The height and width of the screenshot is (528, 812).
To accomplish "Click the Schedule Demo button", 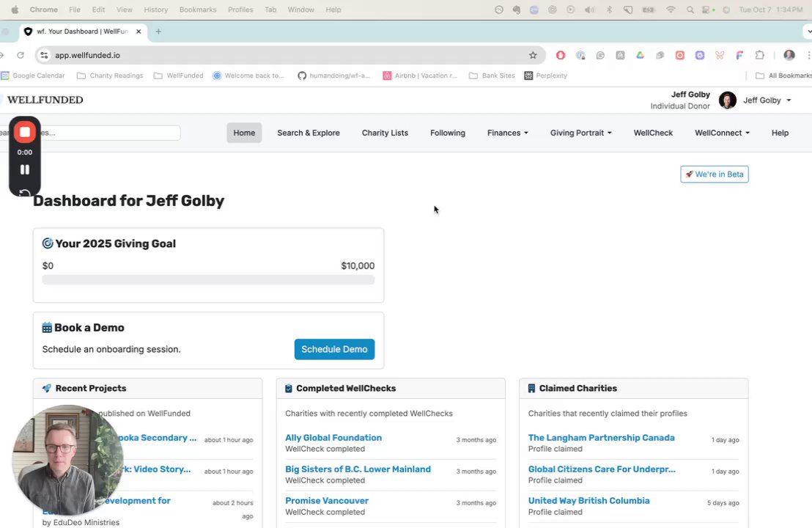I will (x=334, y=349).
